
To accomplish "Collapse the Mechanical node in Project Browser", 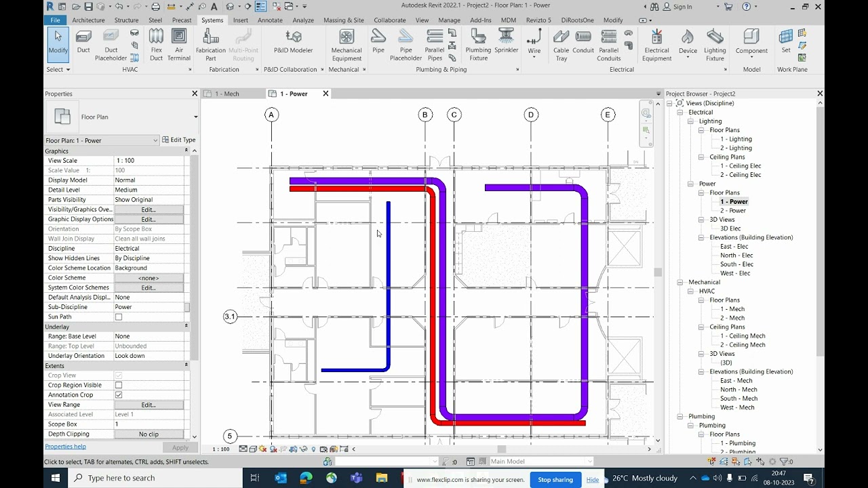I will coord(679,282).
